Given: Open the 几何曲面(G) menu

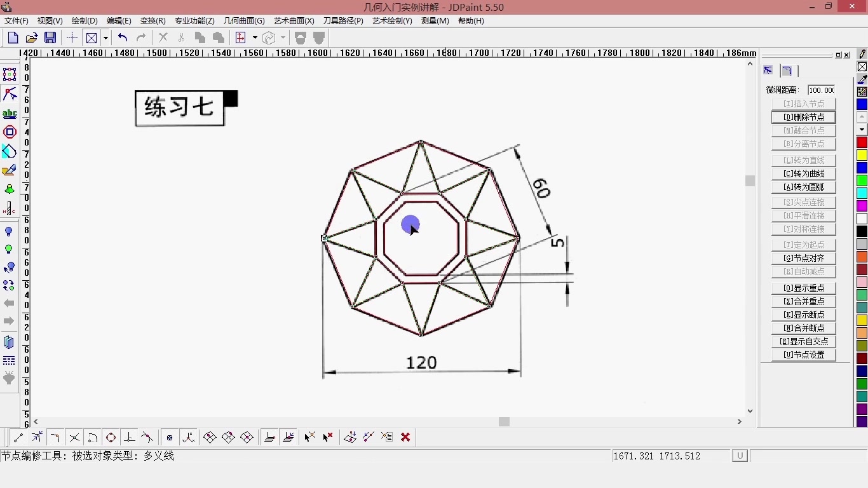Looking at the screenshot, I should pos(244,21).
